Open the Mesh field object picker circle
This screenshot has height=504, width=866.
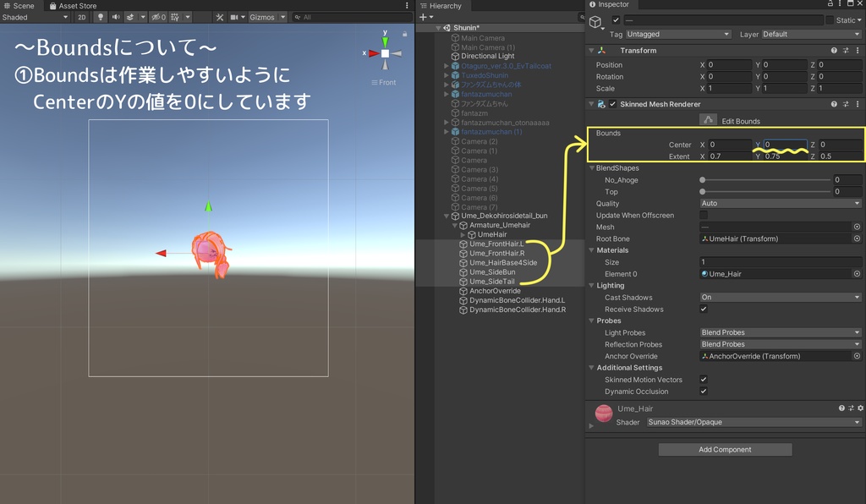(x=857, y=227)
